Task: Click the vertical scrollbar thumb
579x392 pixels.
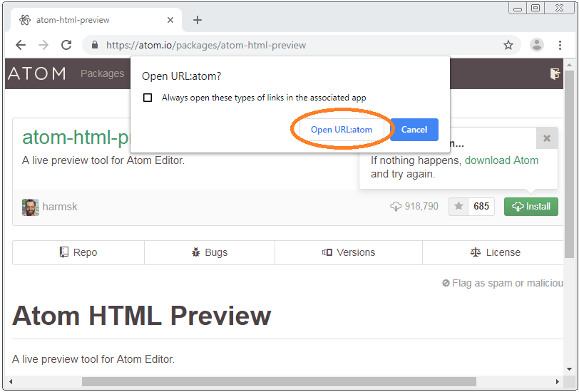Action: tap(570, 164)
